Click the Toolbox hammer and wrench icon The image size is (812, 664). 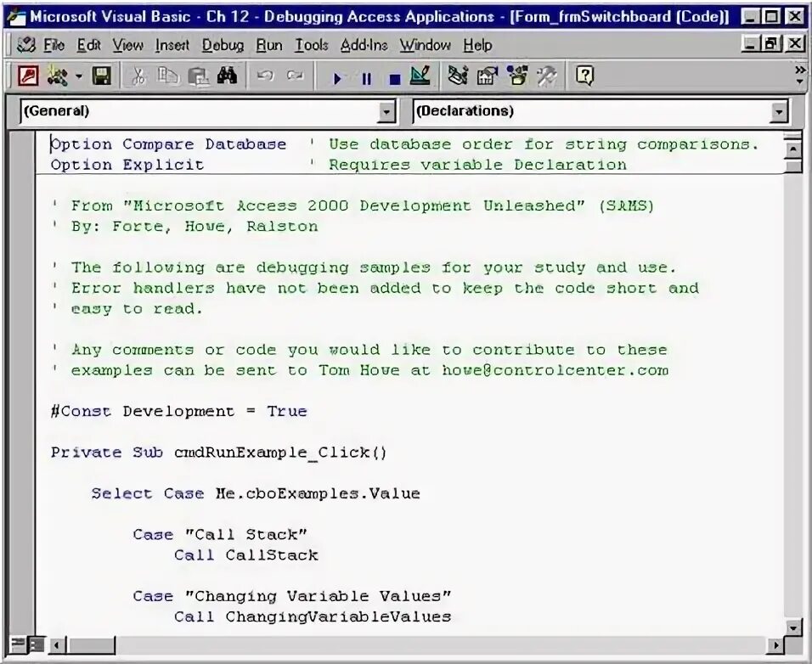pos(547,76)
